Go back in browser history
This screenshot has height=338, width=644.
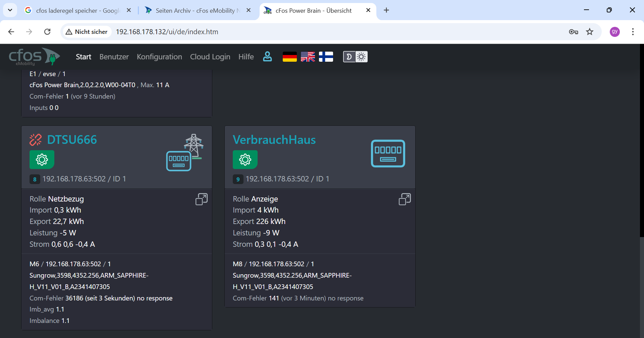(11, 32)
